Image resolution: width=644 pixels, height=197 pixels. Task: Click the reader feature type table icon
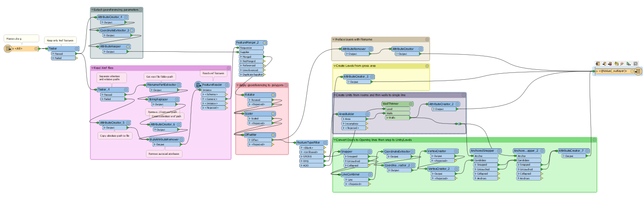[8, 49]
